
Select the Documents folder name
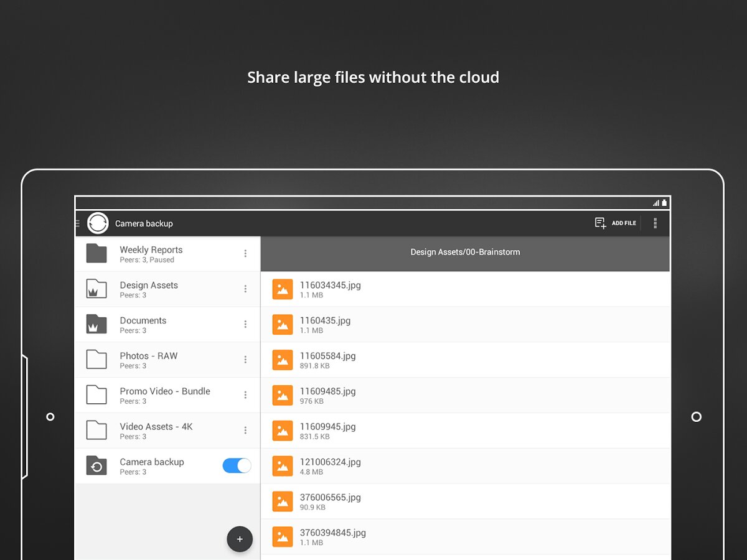(143, 320)
